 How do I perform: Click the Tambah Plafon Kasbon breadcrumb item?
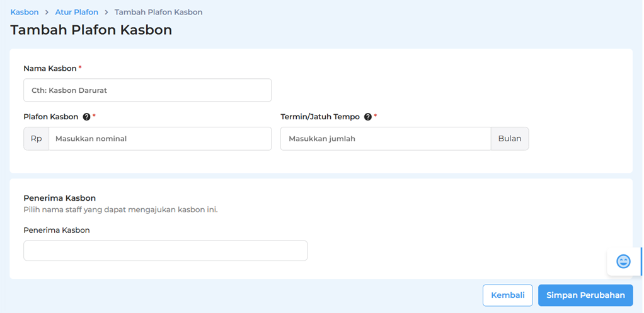[158, 12]
